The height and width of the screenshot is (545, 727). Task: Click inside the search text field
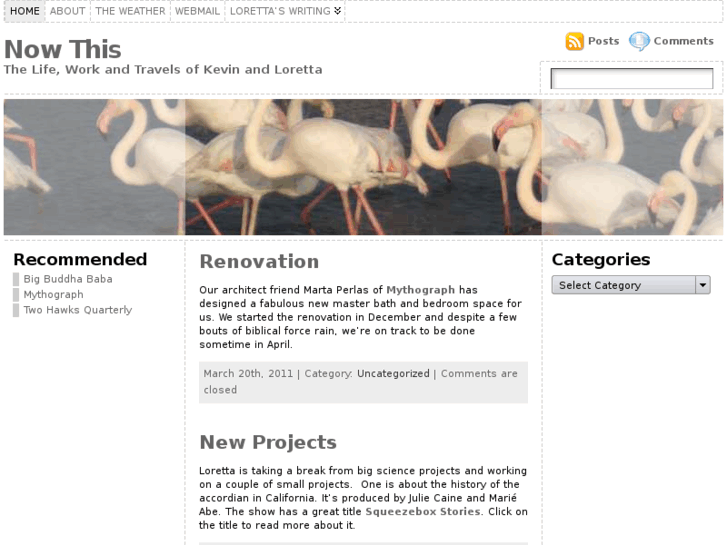click(631, 78)
